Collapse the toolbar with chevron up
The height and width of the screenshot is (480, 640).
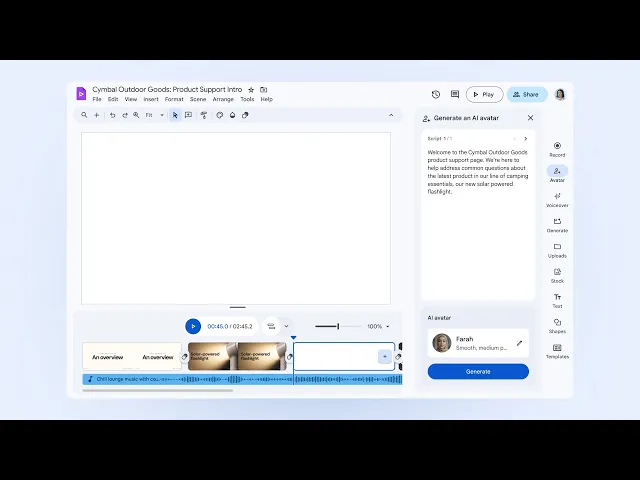[x=391, y=115]
